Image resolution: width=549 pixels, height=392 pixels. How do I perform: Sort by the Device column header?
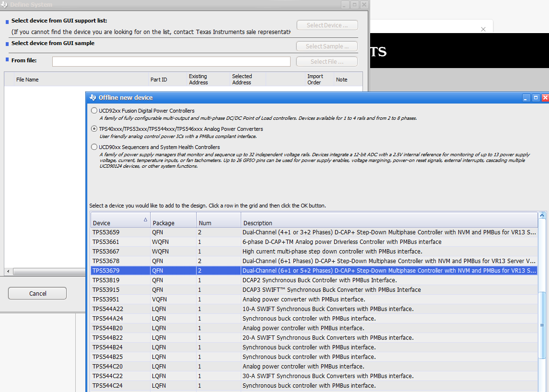pyautogui.click(x=120, y=220)
